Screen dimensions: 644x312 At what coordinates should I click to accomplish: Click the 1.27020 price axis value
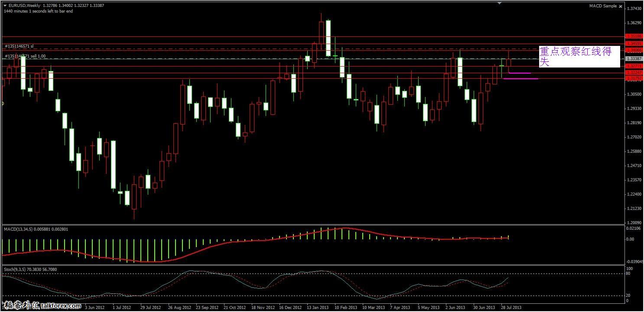[635, 137]
